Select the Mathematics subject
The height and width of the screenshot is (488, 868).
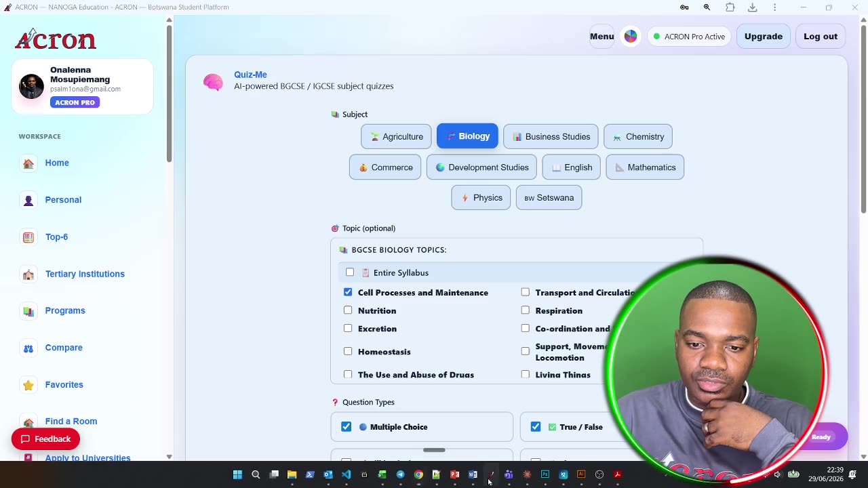(x=645, y=167)
